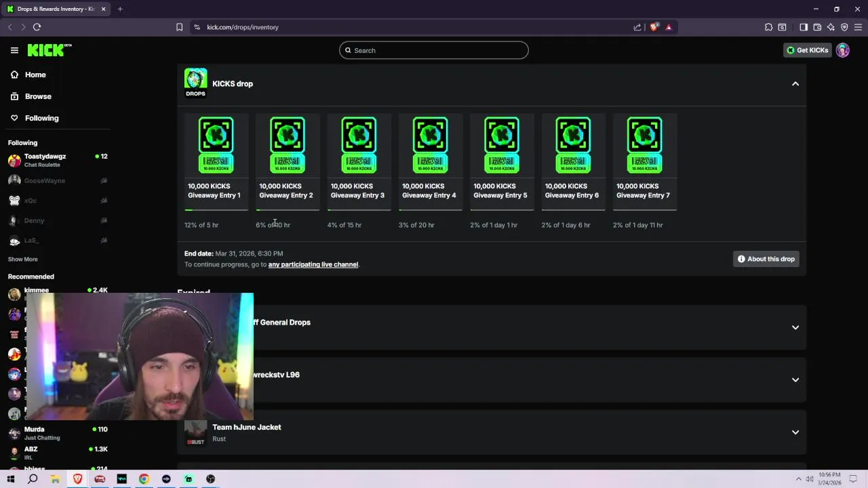Click the Giveaway Entry 1 progress bar
The width and height of the screenshot is (868, 488).
pyautogui.click(x=216, y=210)
